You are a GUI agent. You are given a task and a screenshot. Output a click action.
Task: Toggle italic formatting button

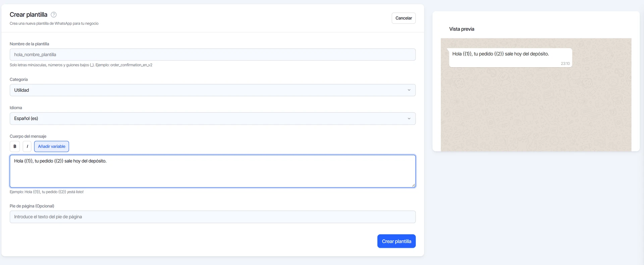(27, 146)
